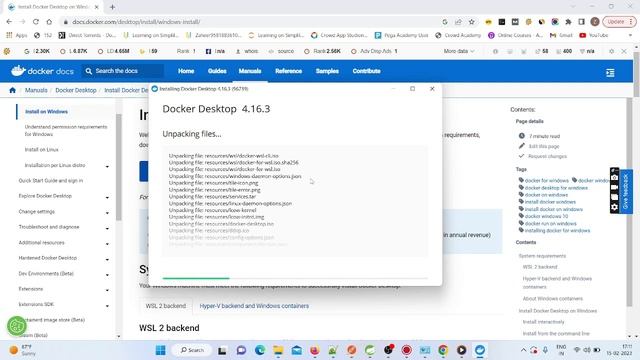640x360 pixels.
Task: Open the table of contents toggle icon in header
Action: tap(610, 73)
